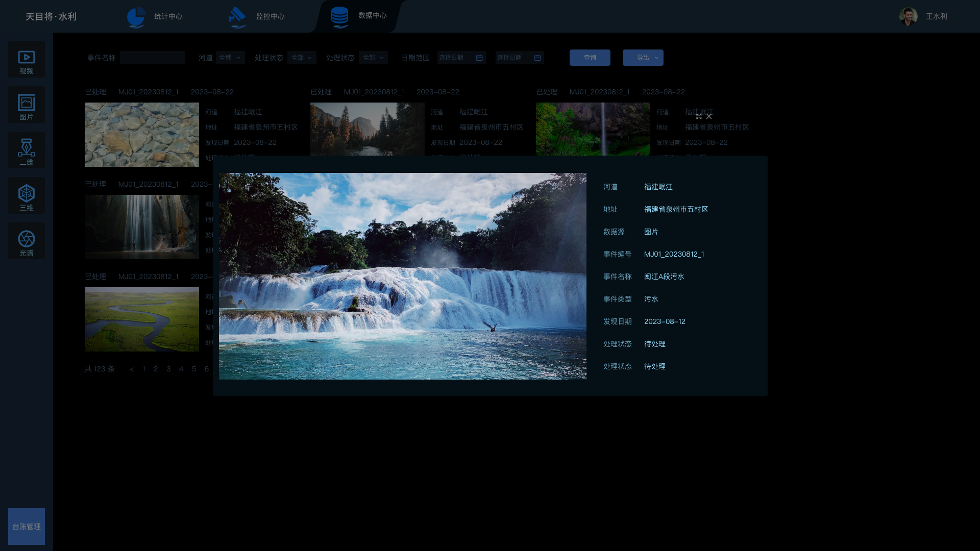Image resolution: width=980 pixels, height=551 pixels.
Task: Open the 视频 video sidebar section
Action: pyautogui.click(x=27, y=59)
